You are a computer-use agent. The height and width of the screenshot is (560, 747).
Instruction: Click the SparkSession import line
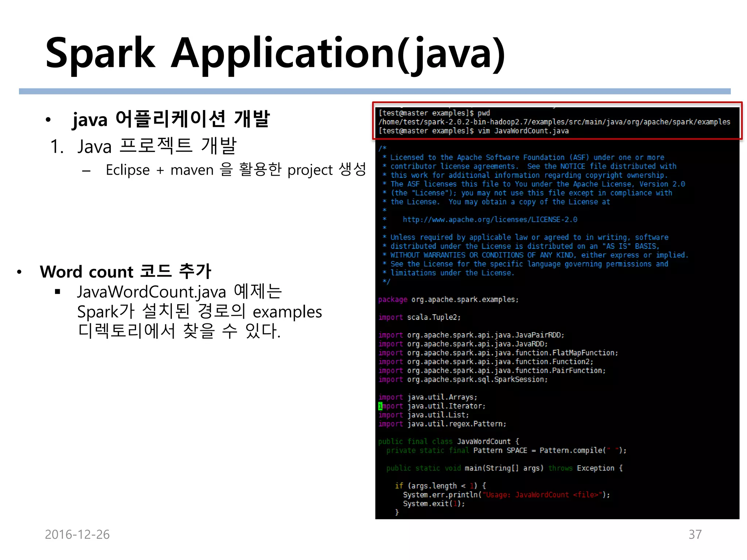pyautogui.click(x=463, y=380)
